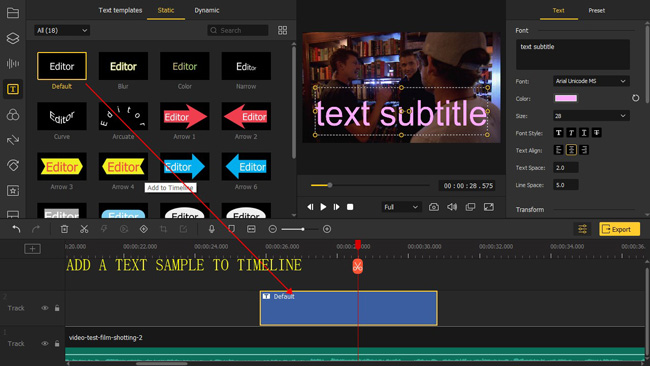Switch to the Static tab
The width and height of the screenshot is (650, 366).
click(166, 10)
